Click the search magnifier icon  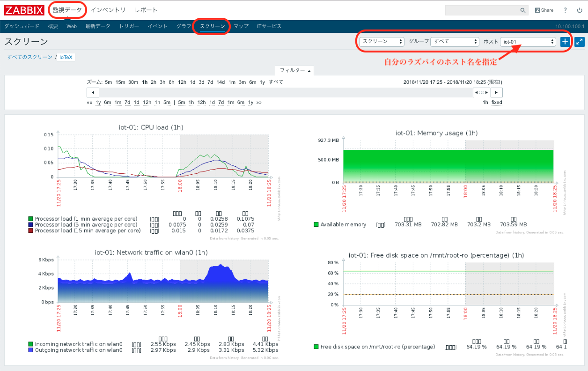click(523, 10)
